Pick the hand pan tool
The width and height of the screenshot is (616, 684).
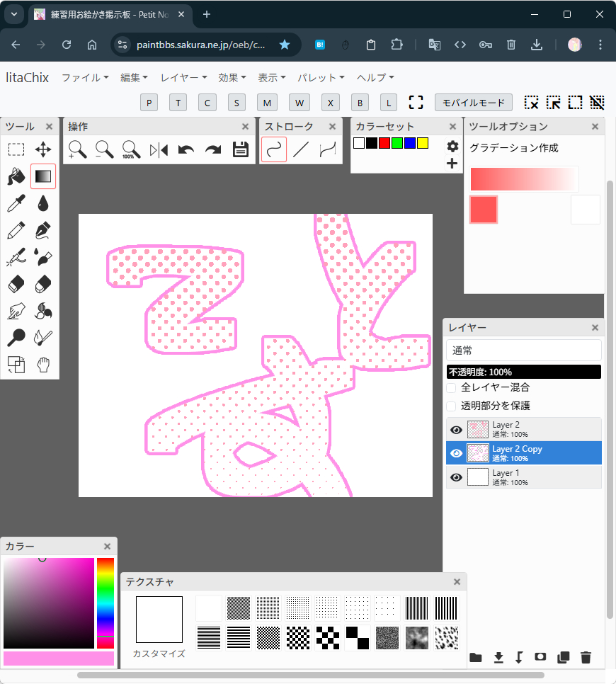(43, 365)
